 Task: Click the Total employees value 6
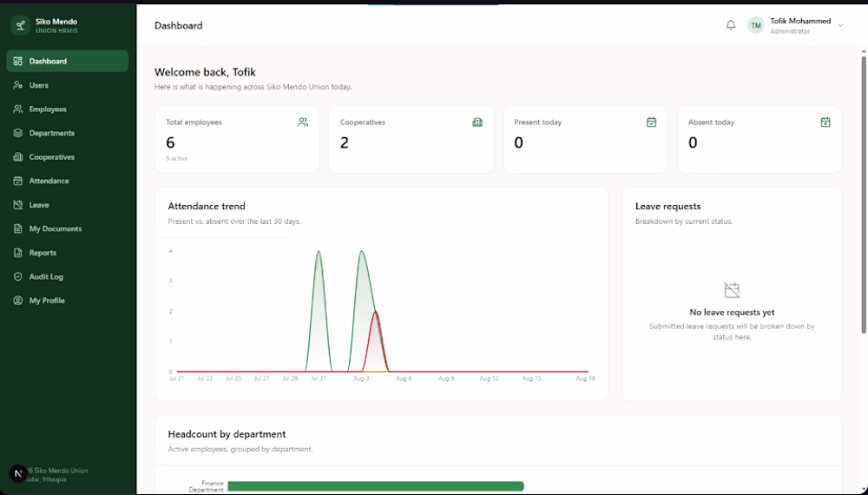[x=170, y=142]
